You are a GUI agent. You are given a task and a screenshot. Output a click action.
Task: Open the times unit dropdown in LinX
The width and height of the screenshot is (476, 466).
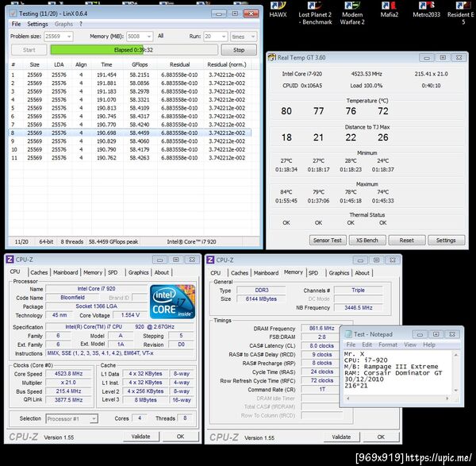click(x=252, y=37)
